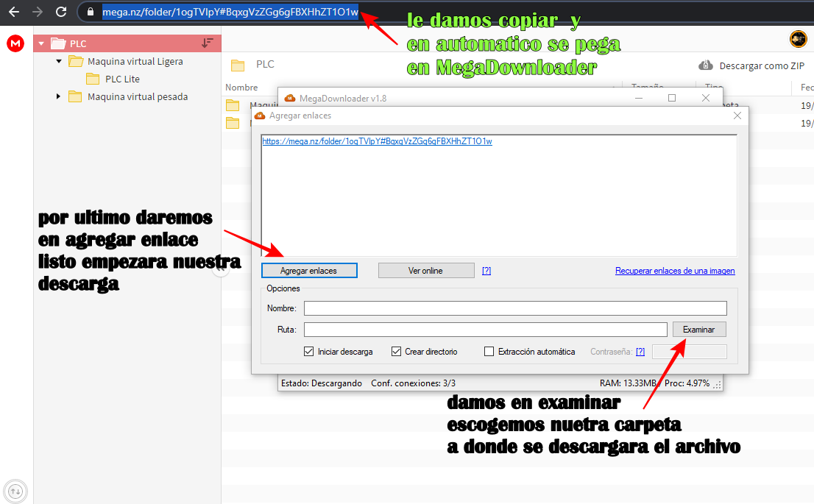Focus the Nombre input field
The height and width of the screenshot is (504, 814).
515,308
